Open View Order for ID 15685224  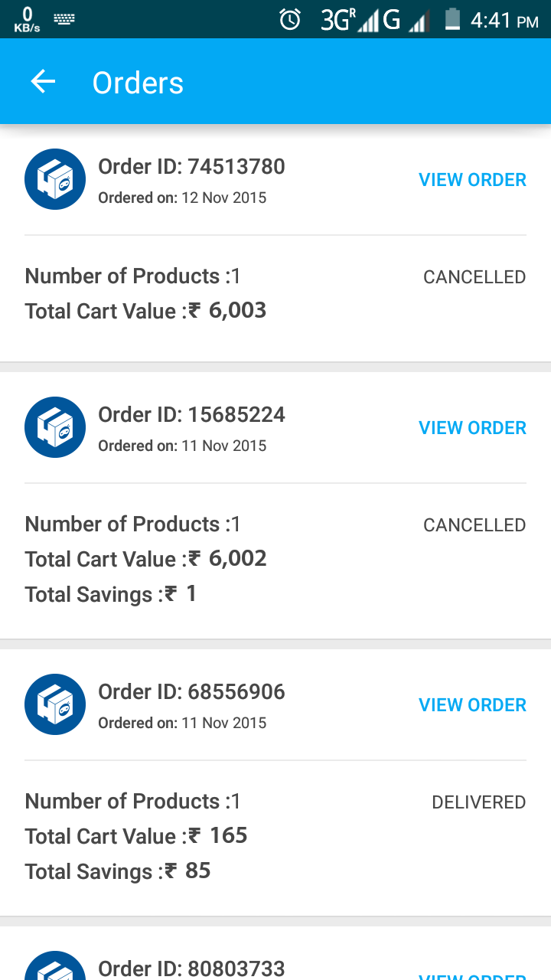tap(472, 428)
